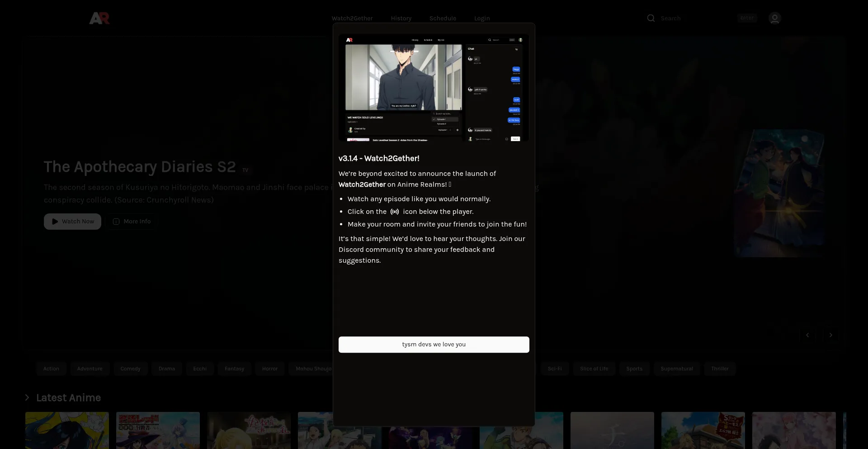Select the Fantasy genre tag
868x449 pixels.
234,369
